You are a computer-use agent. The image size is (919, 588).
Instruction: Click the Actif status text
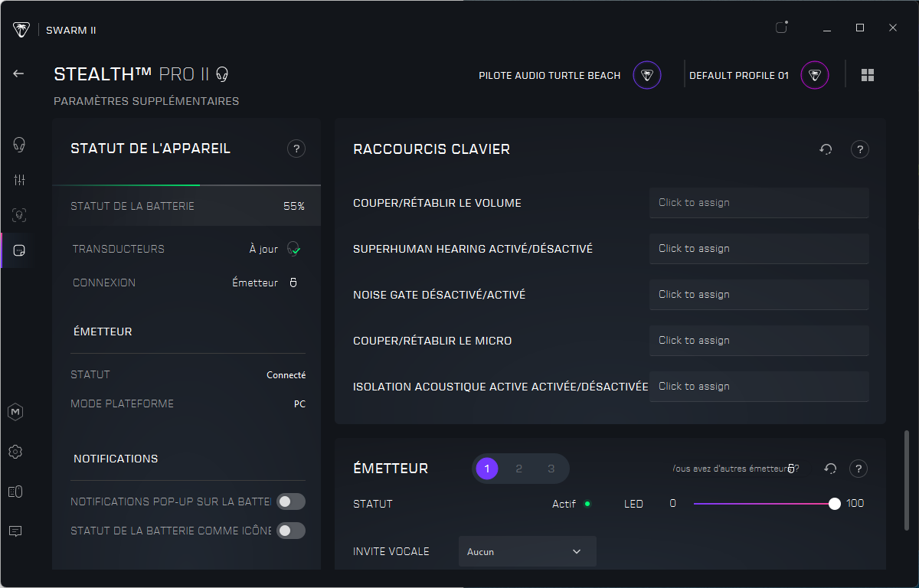point(564,504)
